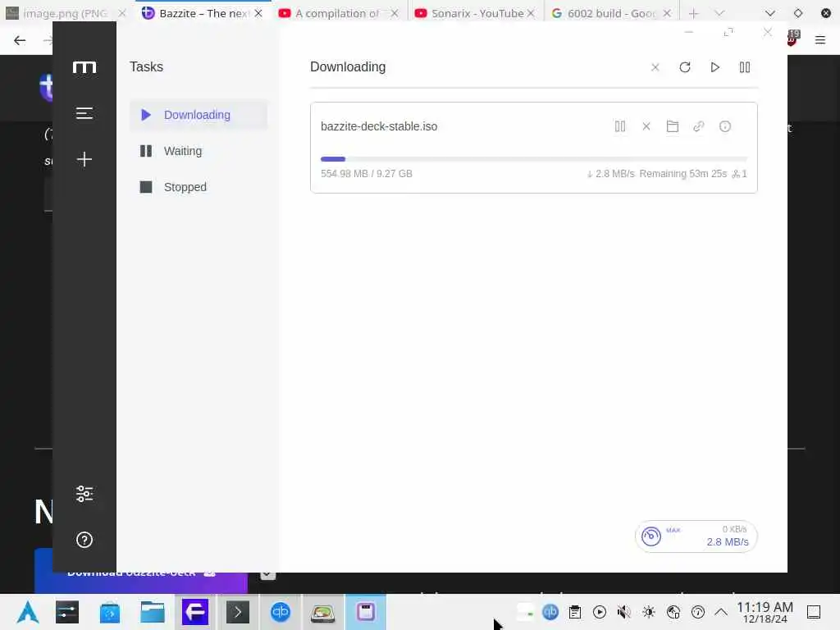Open Konsole terminal from taskbar
840x630 pixels.
pyautogui.click(x=238, y=612)
